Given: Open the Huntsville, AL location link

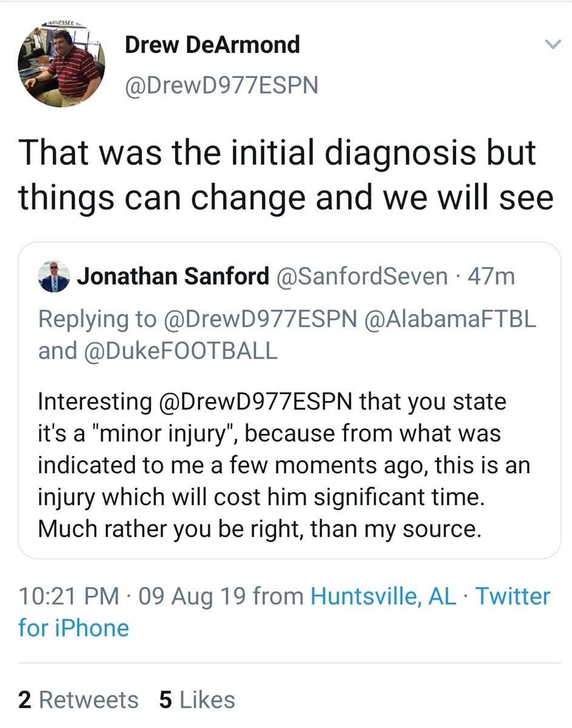Looking at the screenshot, I should pyautogui.click(x=383, y=596).
